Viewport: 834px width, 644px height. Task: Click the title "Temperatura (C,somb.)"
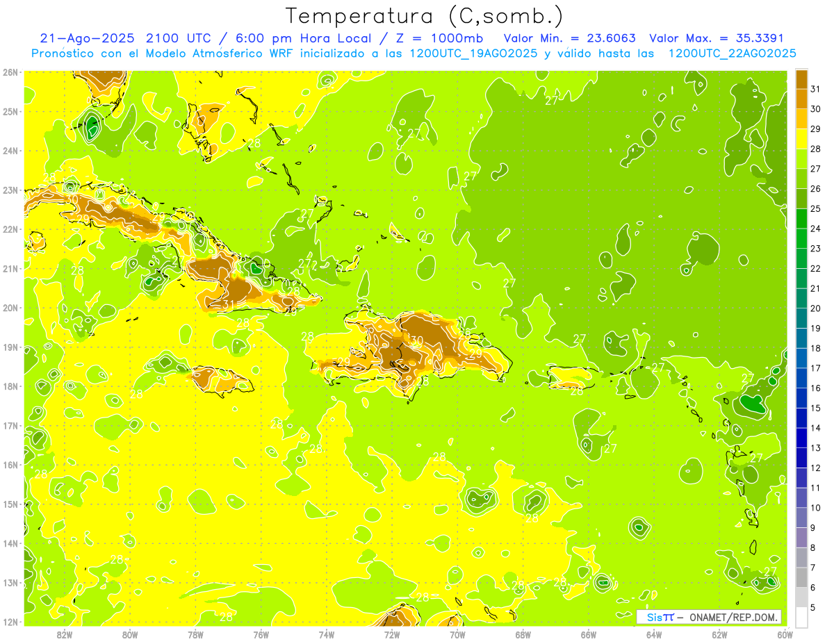(x=424, y=16)
